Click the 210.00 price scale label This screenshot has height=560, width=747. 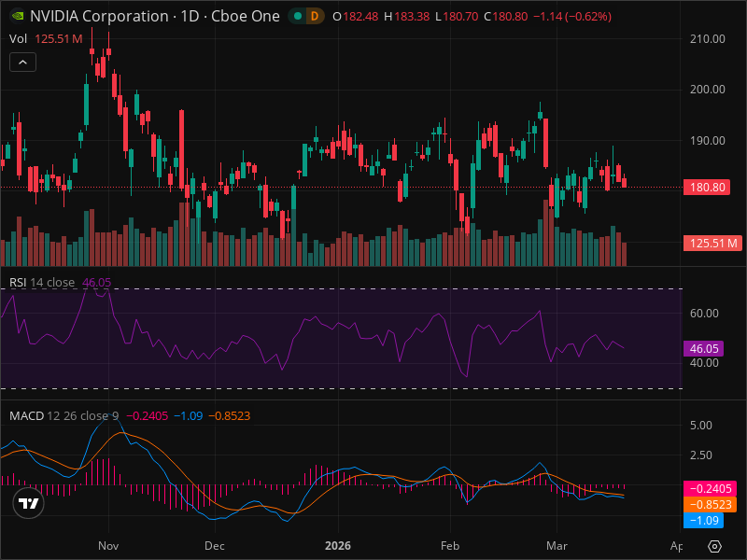click(708, 39)
